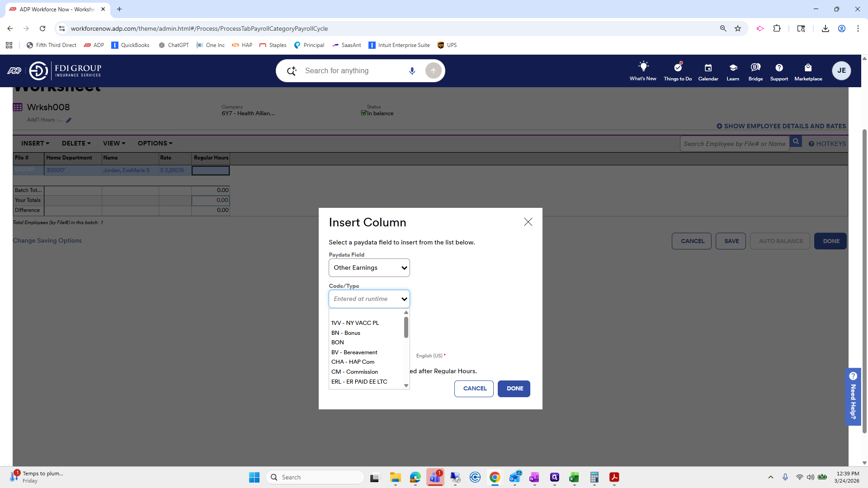Pick BV - Bereavement from list
Screen dimensions: 868x488
[x=354, y=352]
